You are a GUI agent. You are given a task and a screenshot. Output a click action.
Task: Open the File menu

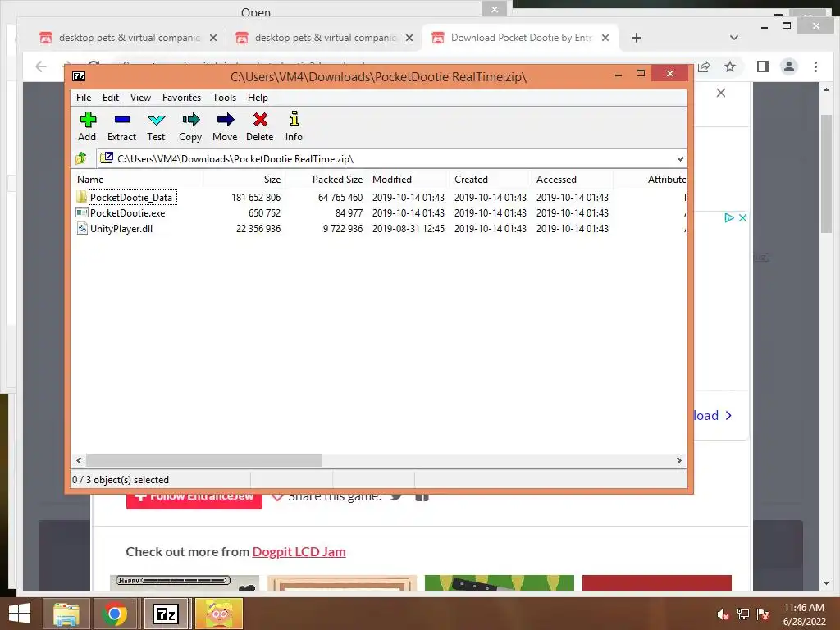click(84, 98)
